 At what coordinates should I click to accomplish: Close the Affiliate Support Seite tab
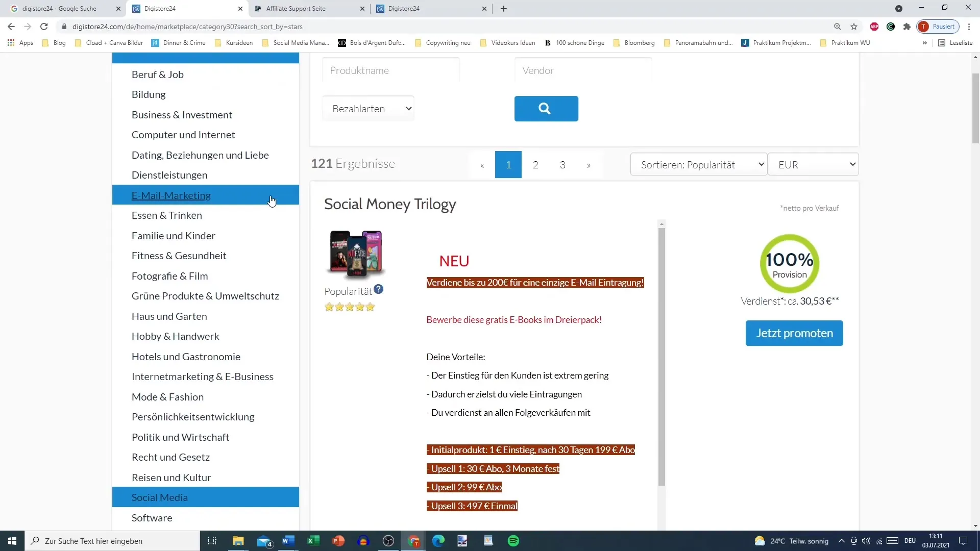tap(362, 9)
